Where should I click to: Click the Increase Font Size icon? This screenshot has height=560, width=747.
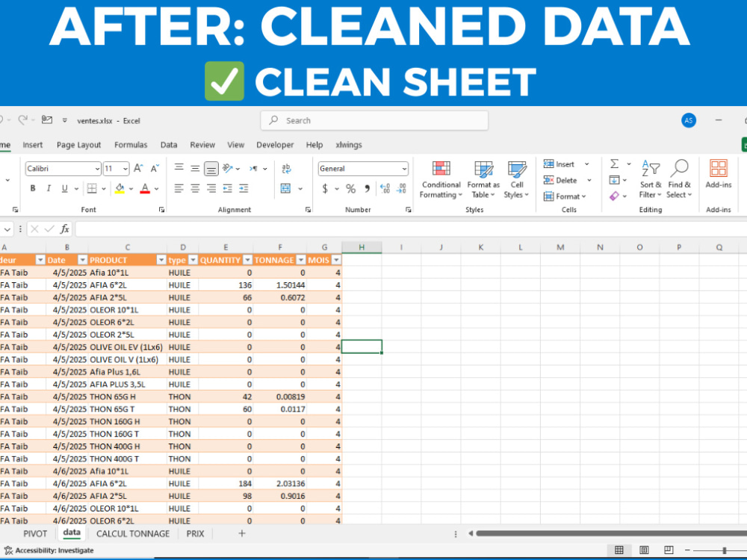(x=138, y=169)
